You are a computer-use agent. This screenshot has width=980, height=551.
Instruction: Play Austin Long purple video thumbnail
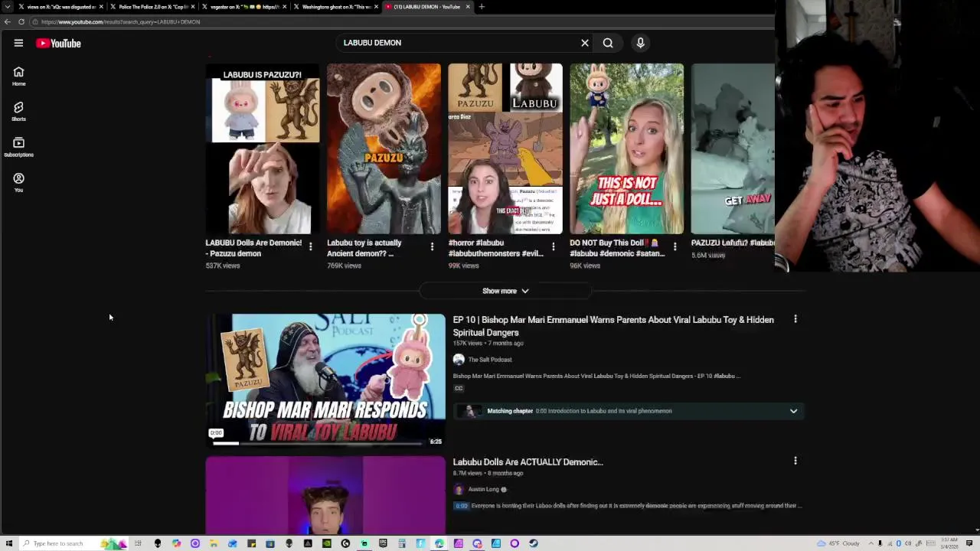tap(325, 494)
